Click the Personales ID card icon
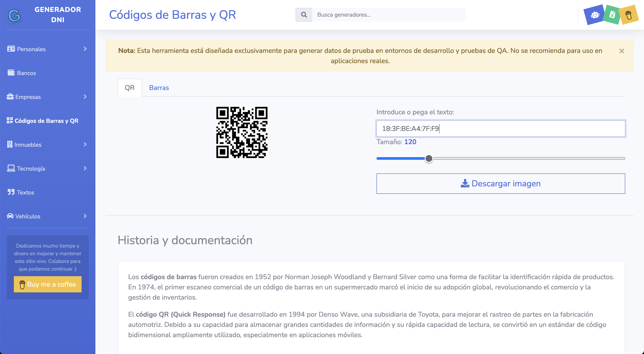This screenshot has height=354, width=644. click(x=11, y=49)
